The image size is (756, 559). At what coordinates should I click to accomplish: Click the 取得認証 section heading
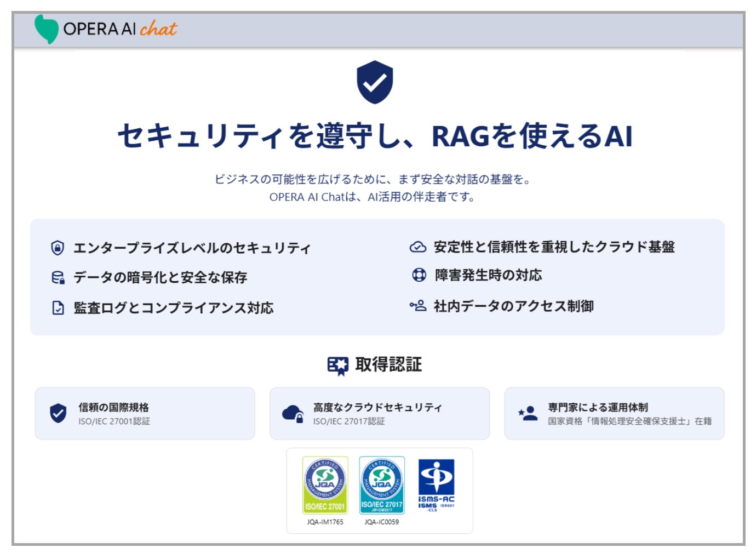pyautogui.click(x=388, y=365)
